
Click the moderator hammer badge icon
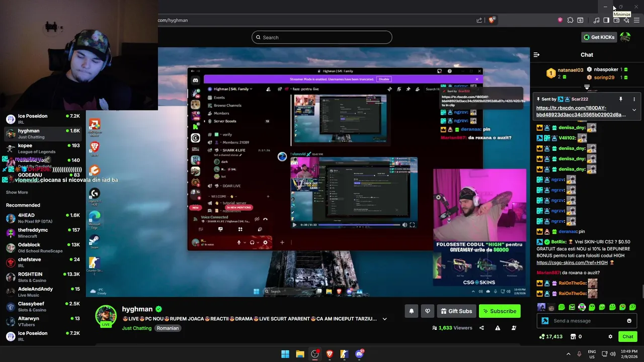click(x=545, y=321)
